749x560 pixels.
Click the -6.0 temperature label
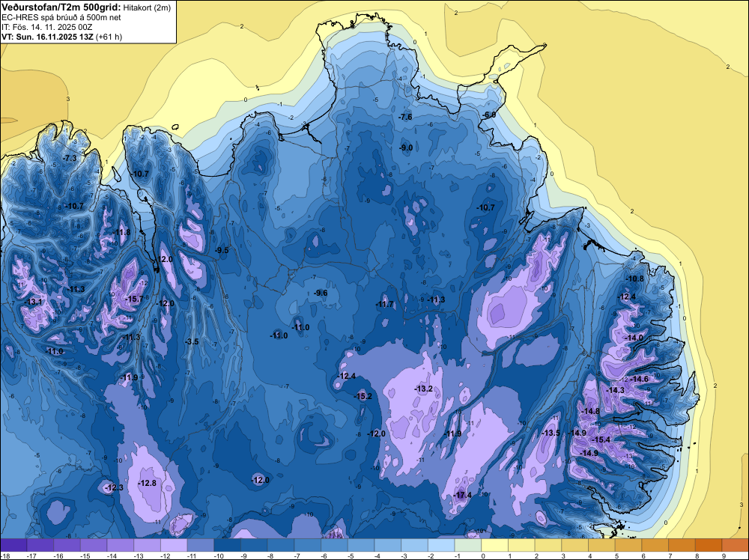(489, 115)
